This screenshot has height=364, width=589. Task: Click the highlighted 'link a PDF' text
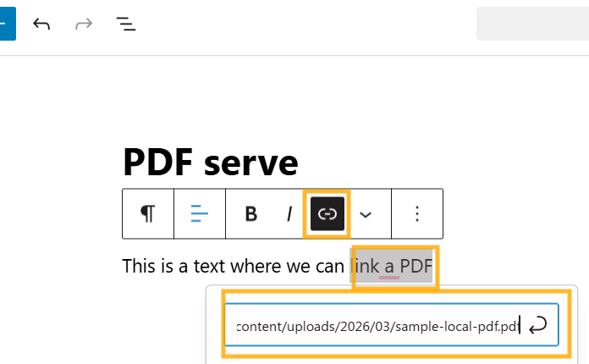(x=394, y=267)
